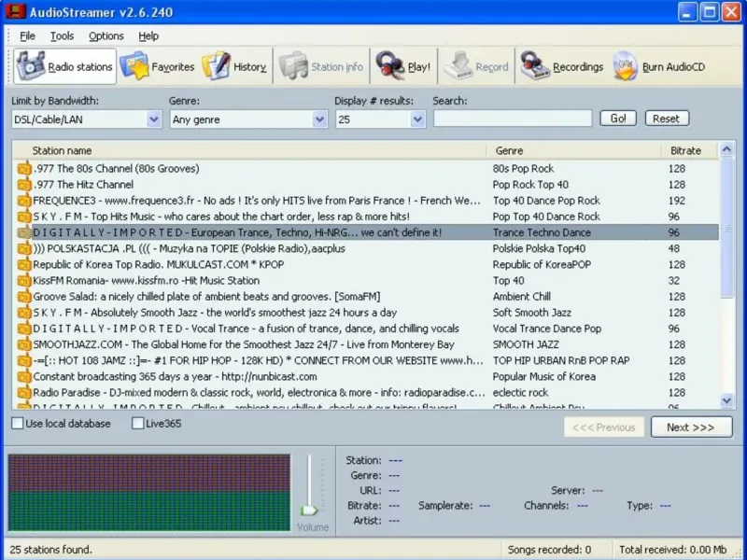
Task: Open the Radio stations view
Action: tap(64, 67)
